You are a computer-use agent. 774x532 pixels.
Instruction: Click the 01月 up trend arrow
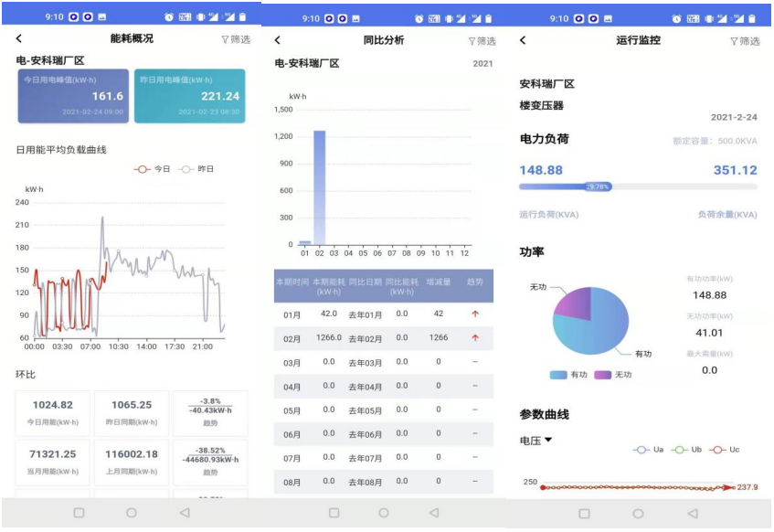(475, 314)
